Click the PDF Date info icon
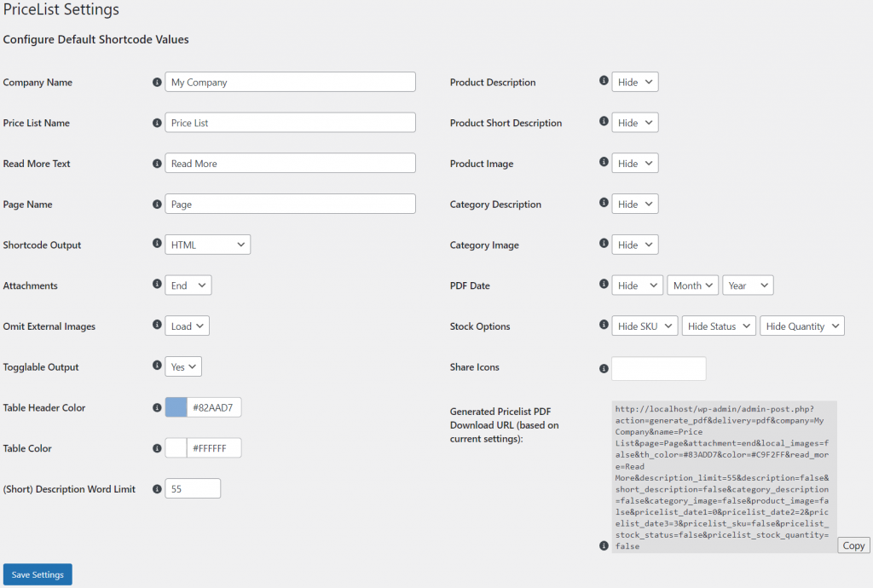Image resolution: width=873 pixels, height=588 pixels. pyautogui.click(x=604, y=285)
